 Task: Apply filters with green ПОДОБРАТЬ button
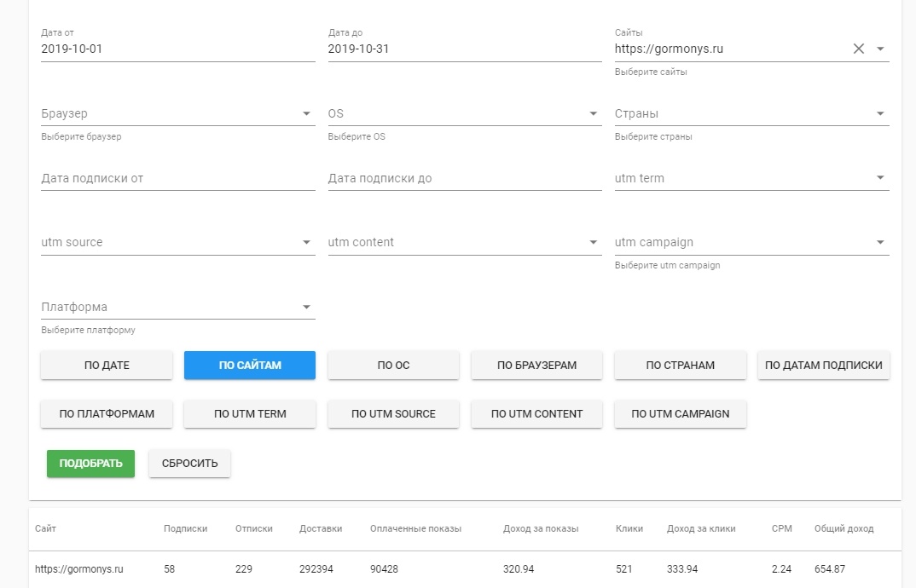coord(90,464)
